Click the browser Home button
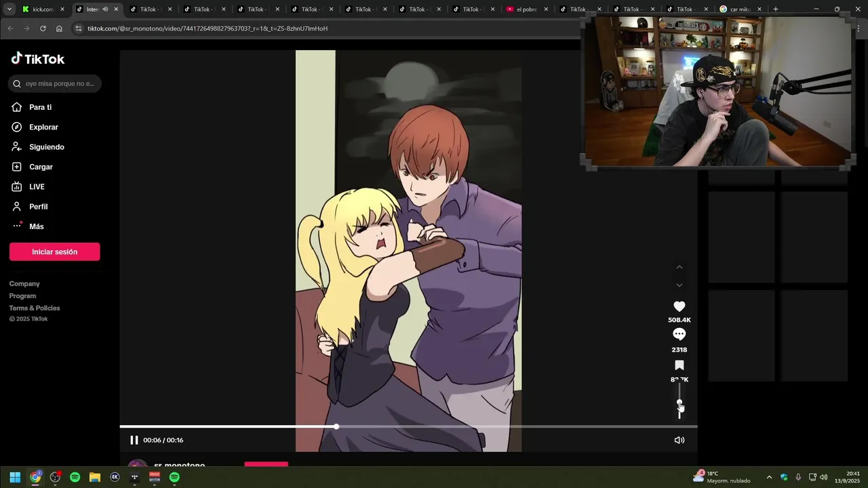 click(59, 28)
